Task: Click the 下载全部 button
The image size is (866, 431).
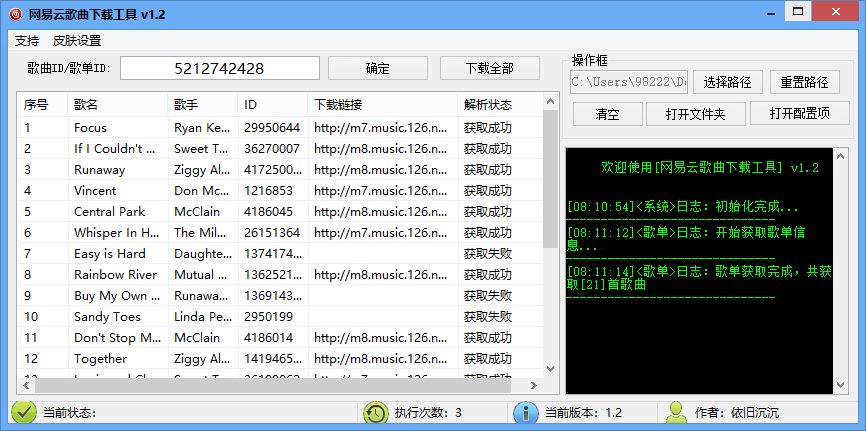Action: click(489, 68)
